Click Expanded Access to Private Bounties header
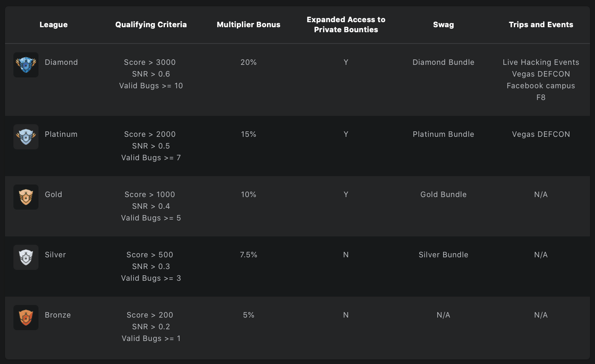Image resolution: width=595 pixels, height=364 pixels. coord(346,25)
